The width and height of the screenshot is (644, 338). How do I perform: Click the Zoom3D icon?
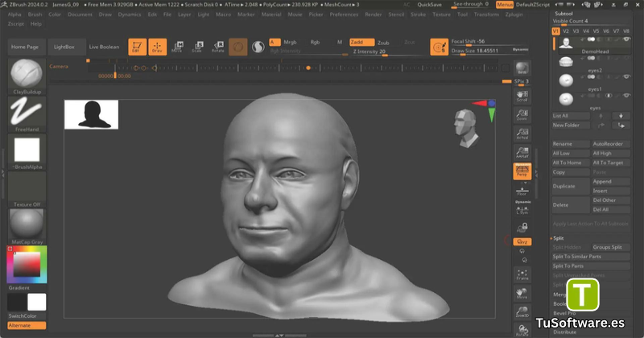point(522,312)
